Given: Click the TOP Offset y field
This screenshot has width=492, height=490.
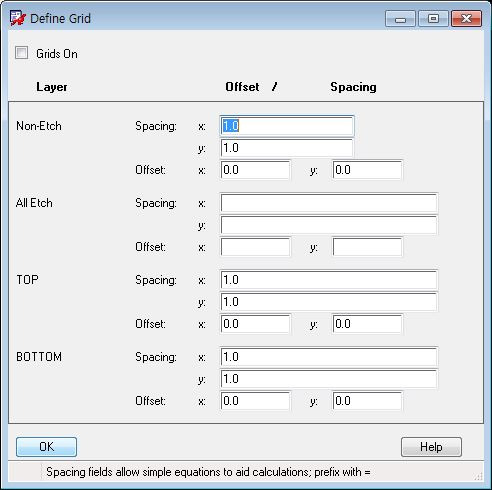Looking at the screenshot, I should point(367,324).
